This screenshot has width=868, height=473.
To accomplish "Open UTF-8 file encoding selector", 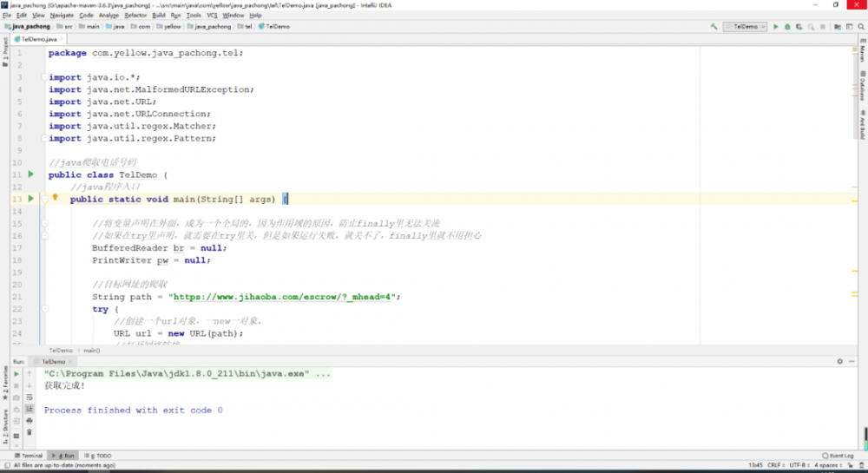I will tap(799, 465).
